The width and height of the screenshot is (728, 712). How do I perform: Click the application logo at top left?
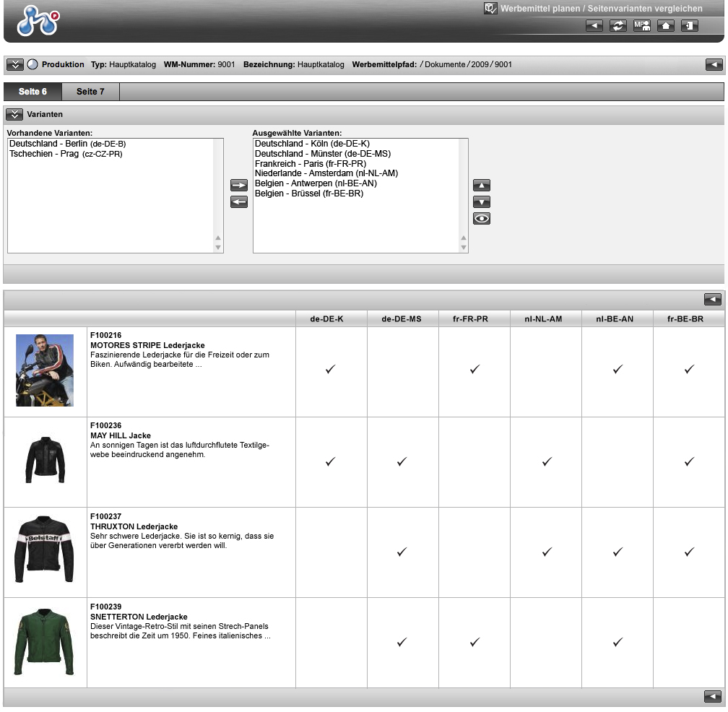(x=38, y=20)
